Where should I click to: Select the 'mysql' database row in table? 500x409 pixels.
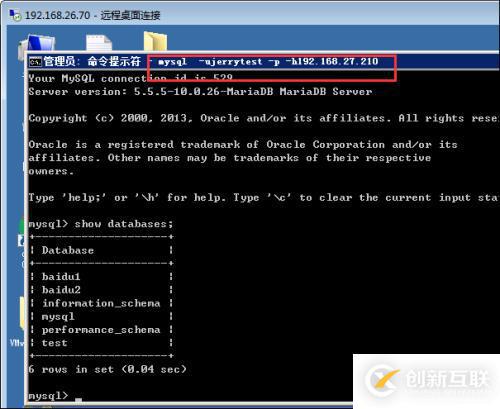point(101,316)
